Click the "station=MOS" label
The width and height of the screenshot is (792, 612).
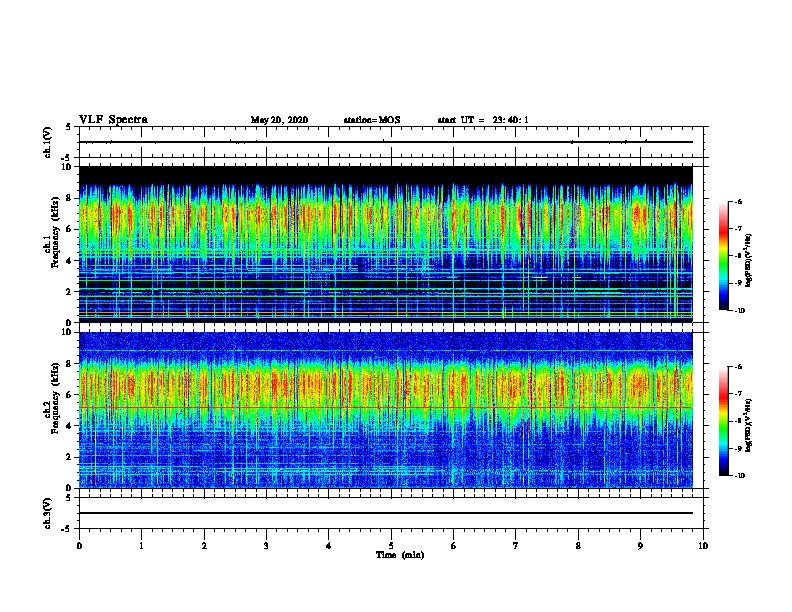pos(372,120)
